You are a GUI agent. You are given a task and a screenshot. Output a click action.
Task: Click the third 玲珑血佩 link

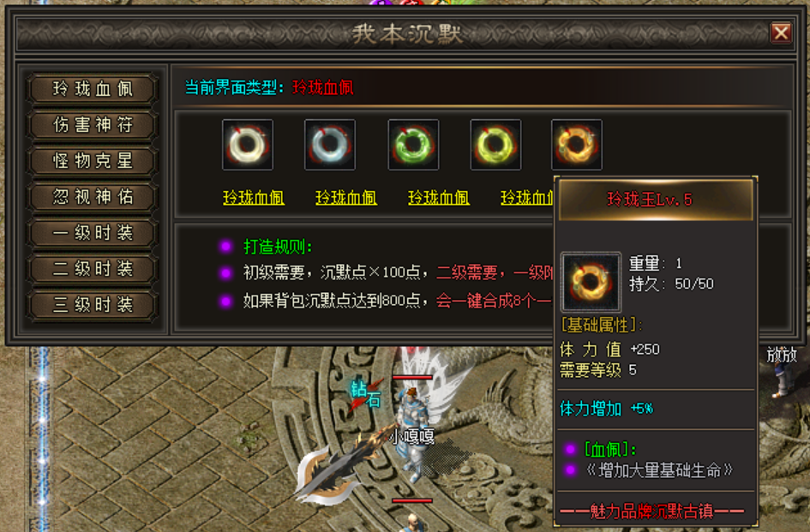tap(439, 197)
